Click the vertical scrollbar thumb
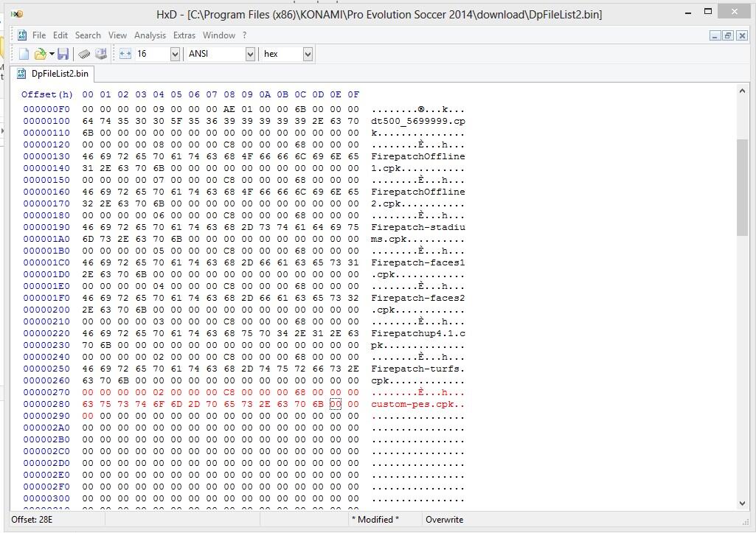This screenshot has height=533, width=756. pos(743,187)
